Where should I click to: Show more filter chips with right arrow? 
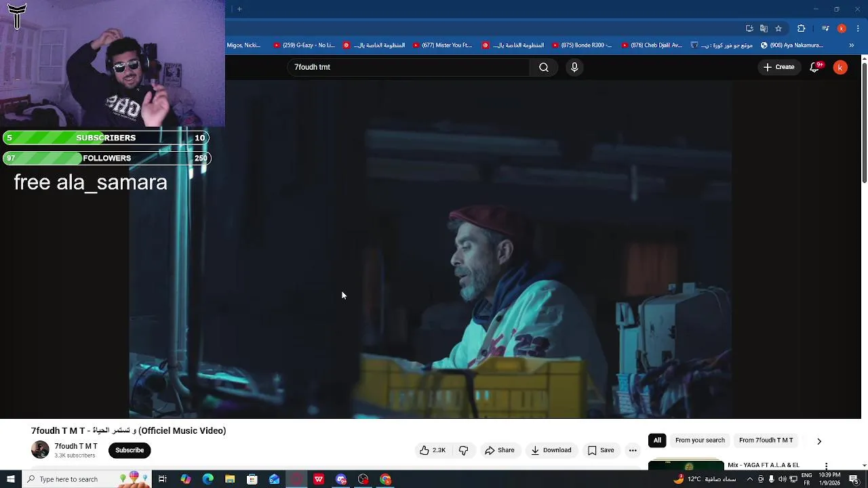coord(819,441)
